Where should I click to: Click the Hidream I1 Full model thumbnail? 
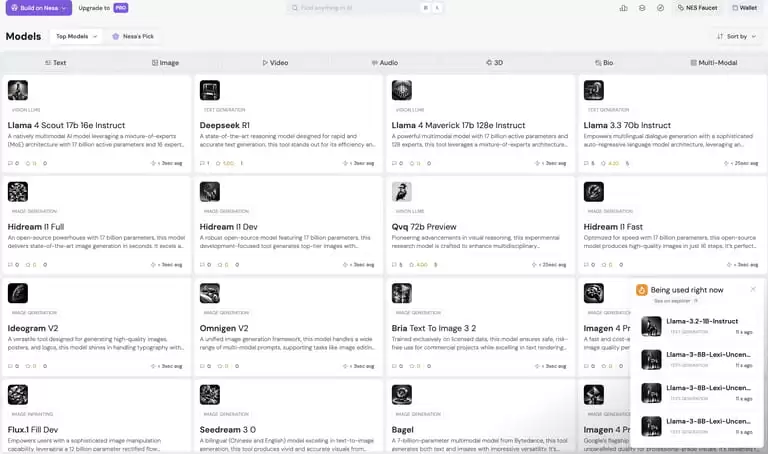coord(18,191)
